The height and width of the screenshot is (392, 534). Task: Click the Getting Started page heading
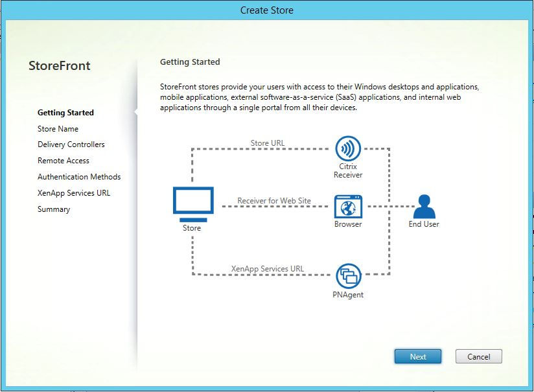(x=190, y=62)
